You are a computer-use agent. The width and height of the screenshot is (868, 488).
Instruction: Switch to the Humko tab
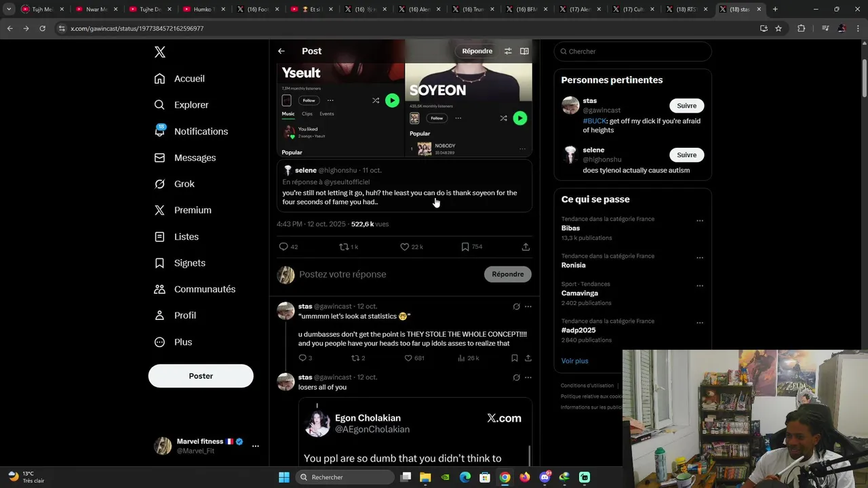tap(203, 9)
